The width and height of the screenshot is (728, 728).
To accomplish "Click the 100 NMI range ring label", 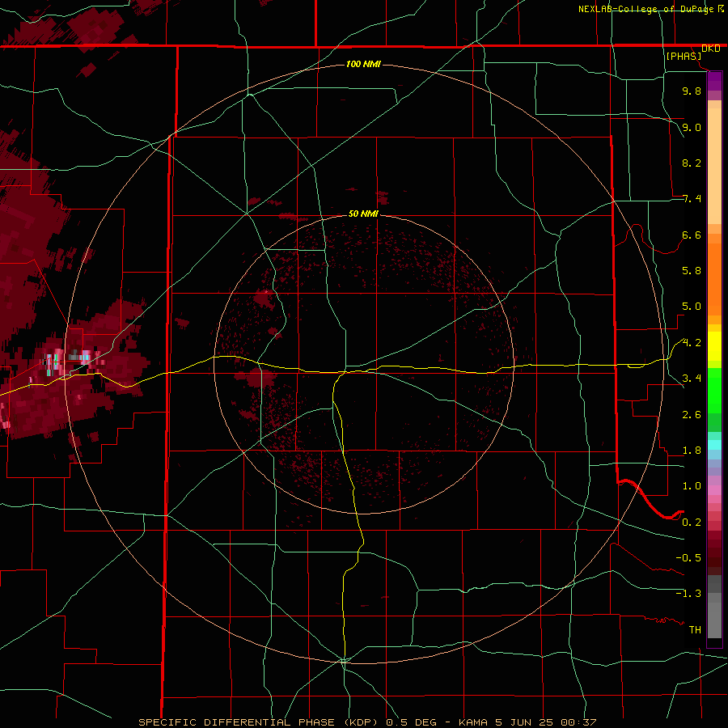I will [363, 64].
